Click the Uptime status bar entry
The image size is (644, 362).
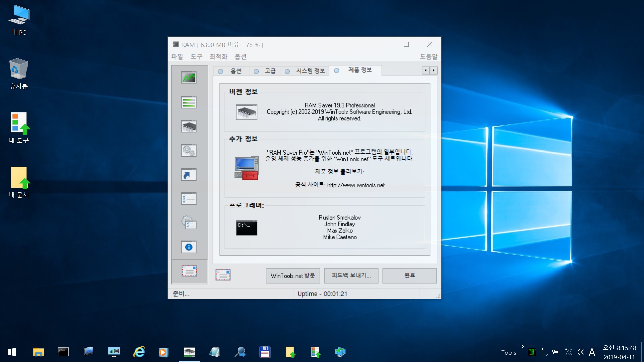(322, 294)
